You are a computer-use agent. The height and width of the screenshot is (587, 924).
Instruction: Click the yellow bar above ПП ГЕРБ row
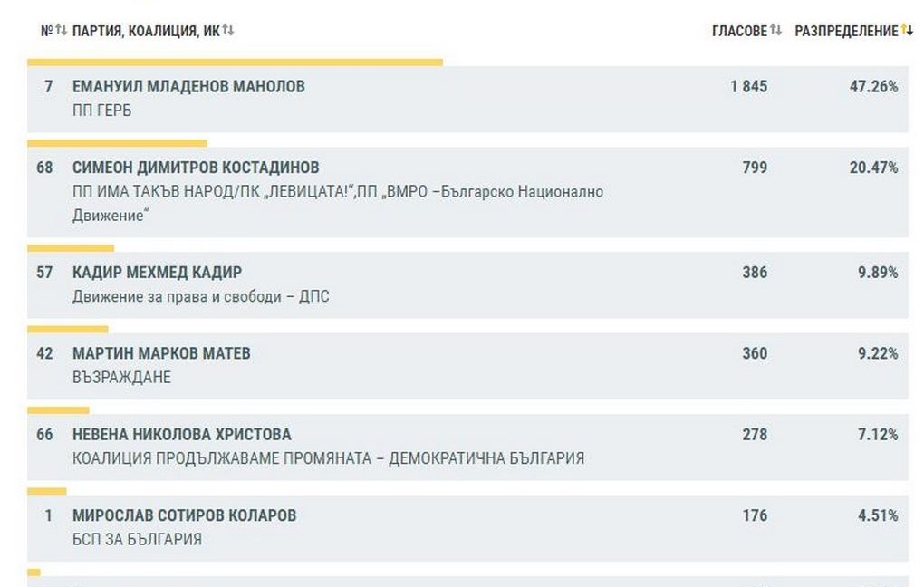coord(235,63)
